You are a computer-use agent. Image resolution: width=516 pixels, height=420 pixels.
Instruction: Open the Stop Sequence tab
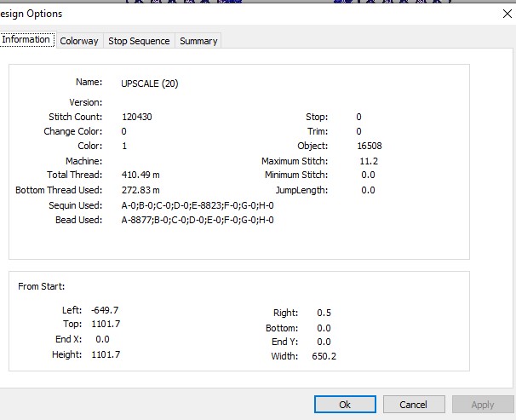(139, 41)
